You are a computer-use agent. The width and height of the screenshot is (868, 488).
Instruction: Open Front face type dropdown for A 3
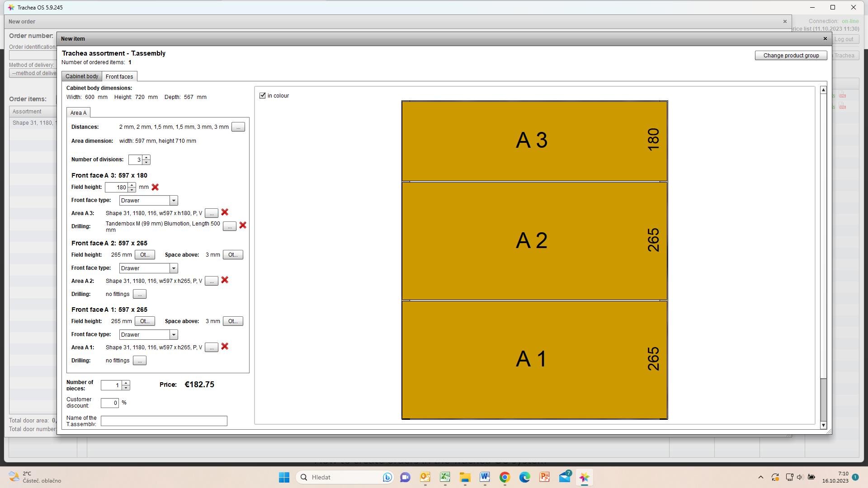173,200
